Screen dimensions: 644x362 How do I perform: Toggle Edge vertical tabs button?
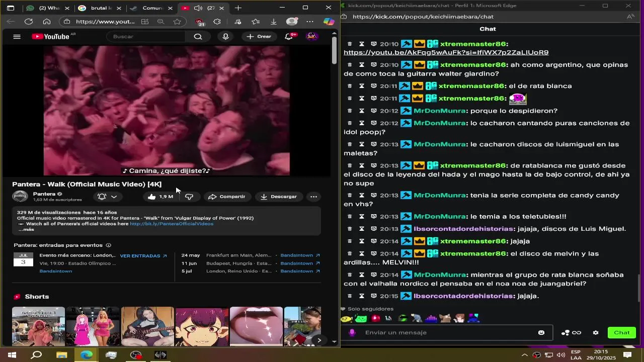(x=11, y=8)
